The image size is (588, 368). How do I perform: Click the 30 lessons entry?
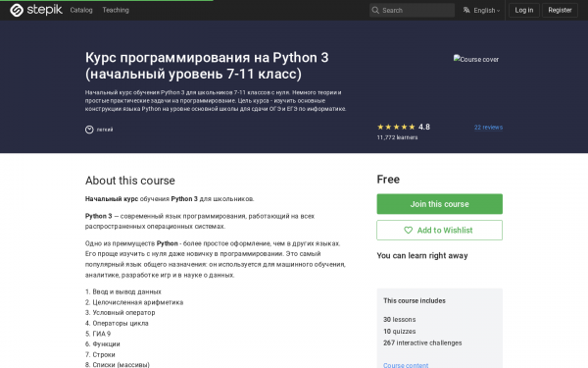[x=400, y=320]
